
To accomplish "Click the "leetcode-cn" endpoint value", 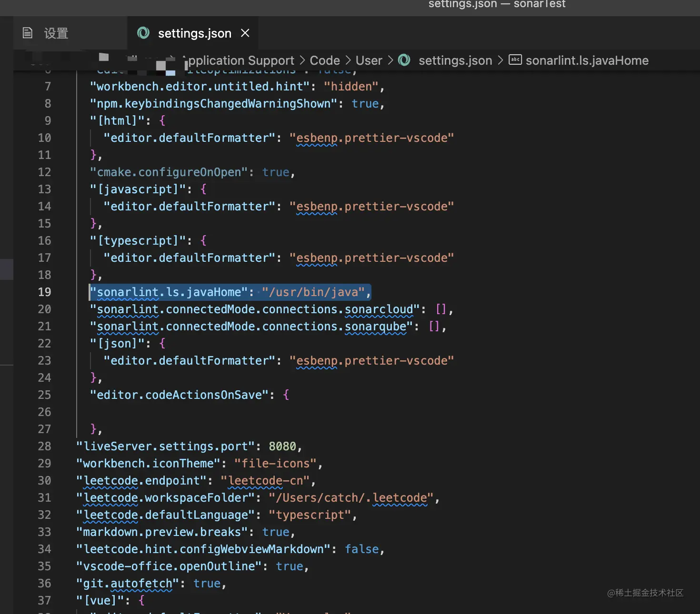I will coord(265,481).
